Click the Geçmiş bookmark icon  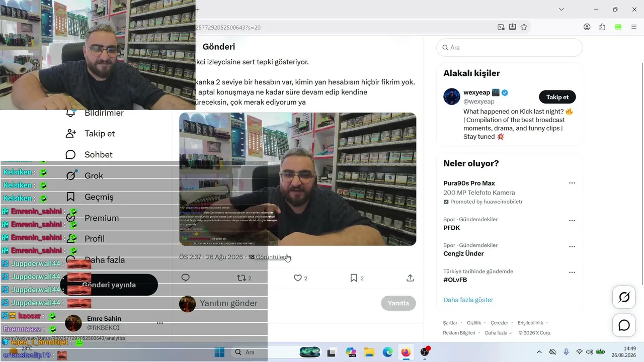point(71,197)
